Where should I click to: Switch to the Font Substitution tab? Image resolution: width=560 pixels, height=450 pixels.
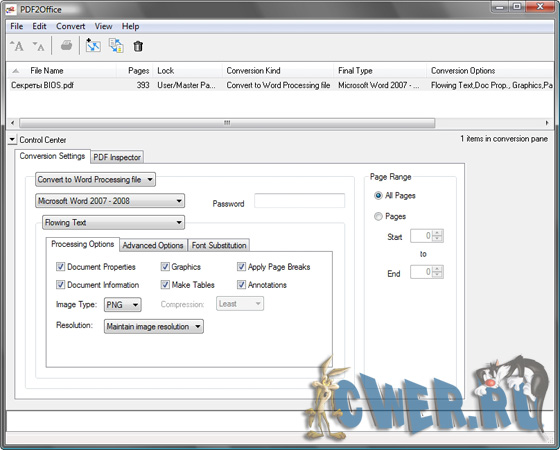click(219, 245)
